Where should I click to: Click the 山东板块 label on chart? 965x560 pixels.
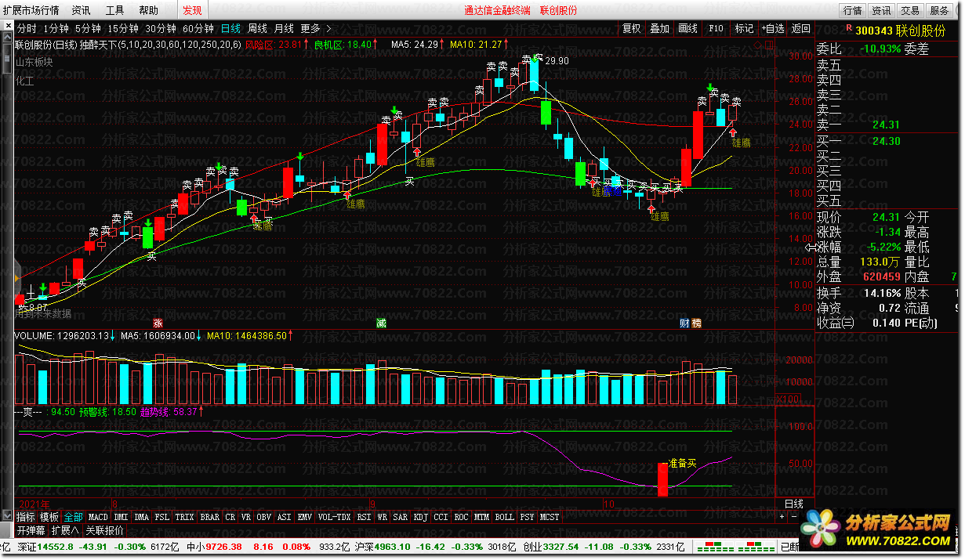34,62
